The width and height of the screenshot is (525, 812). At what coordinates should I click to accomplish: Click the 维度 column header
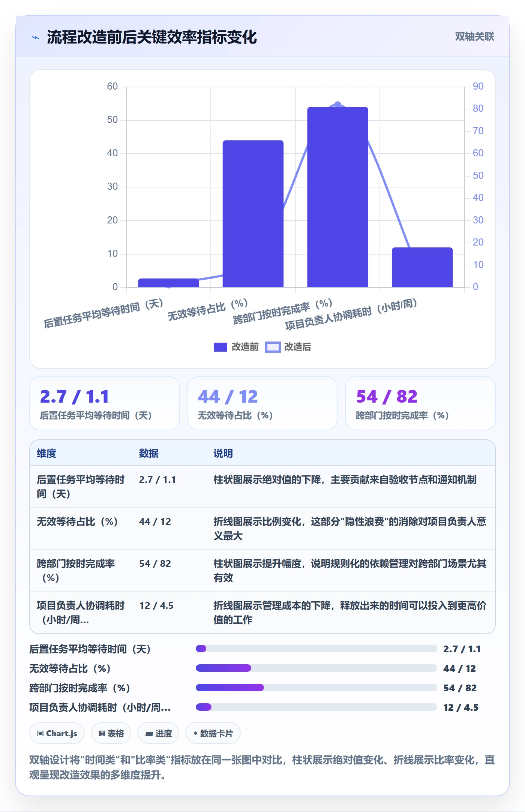(x=46, y=453)
